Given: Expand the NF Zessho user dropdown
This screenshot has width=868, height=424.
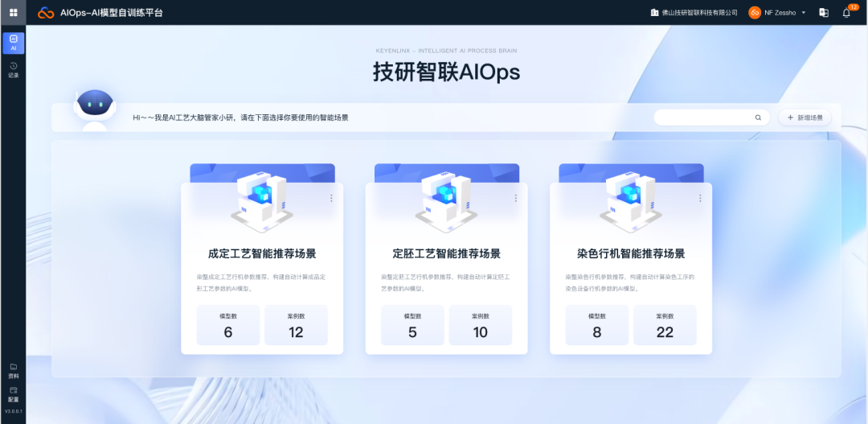Looking at the screenshot, I should (x=803, y=13).
